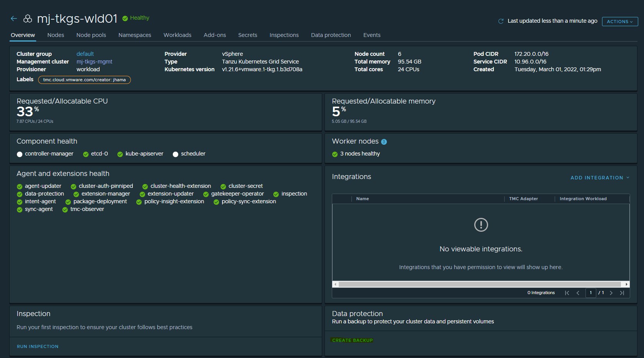Click the scrollbar left arrow in Integrations
Image resolution: width=644 pixels, height=358 pixels.
pos(335,284)
